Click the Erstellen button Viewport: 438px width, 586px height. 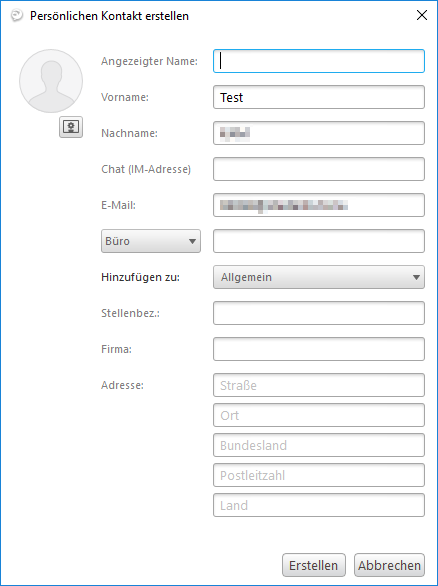[314, 565]
